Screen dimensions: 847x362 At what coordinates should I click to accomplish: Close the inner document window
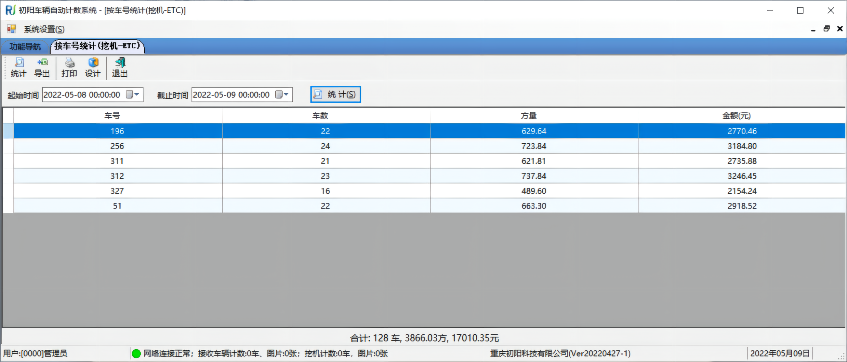[839, 29]
